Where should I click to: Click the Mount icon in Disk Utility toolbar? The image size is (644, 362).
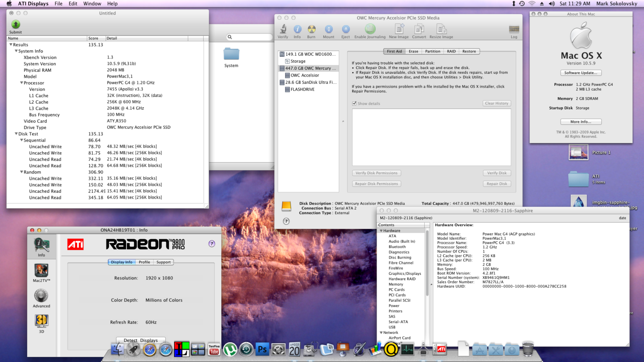(329, 29)
